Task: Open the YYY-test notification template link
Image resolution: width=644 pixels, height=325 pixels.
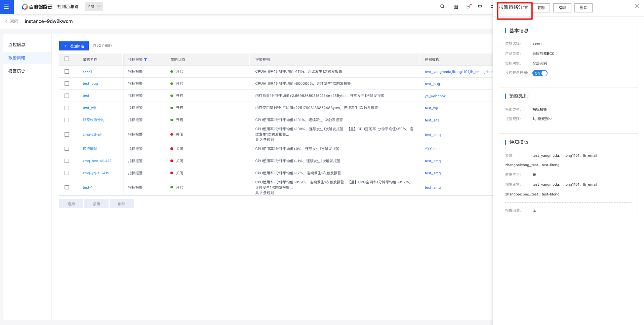Action: tap(432, 149)
